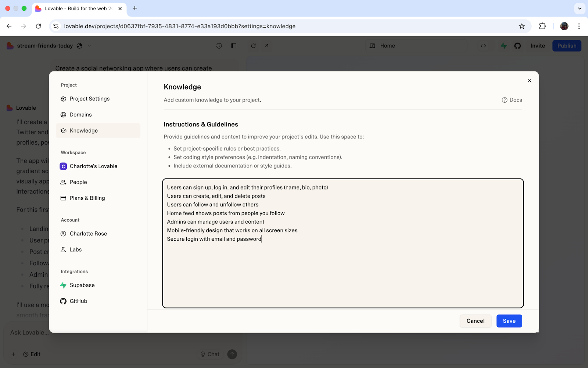Open Supabase lightning icon in top toolbar
The image size is (588, 368).
504,46
